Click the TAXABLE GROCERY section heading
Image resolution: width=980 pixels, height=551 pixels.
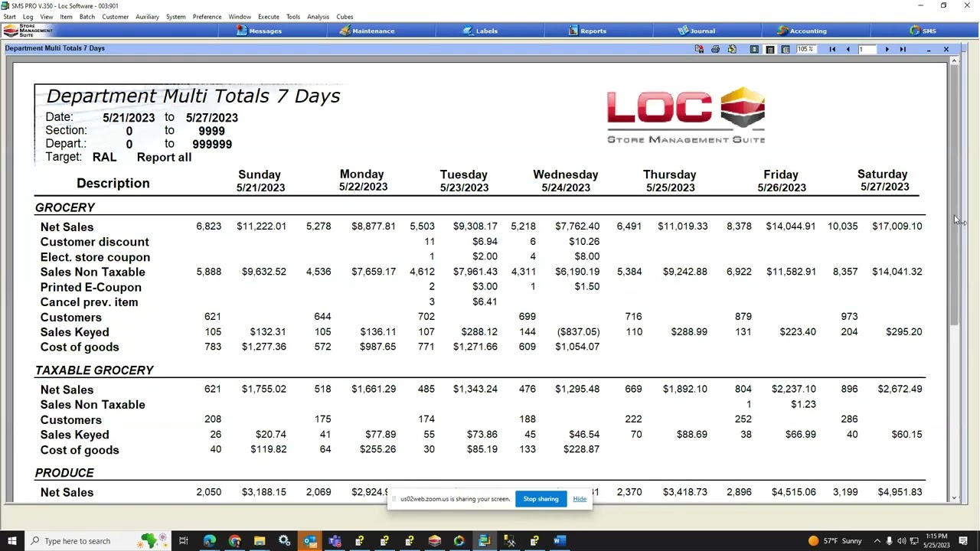click(x=94, y=370)
